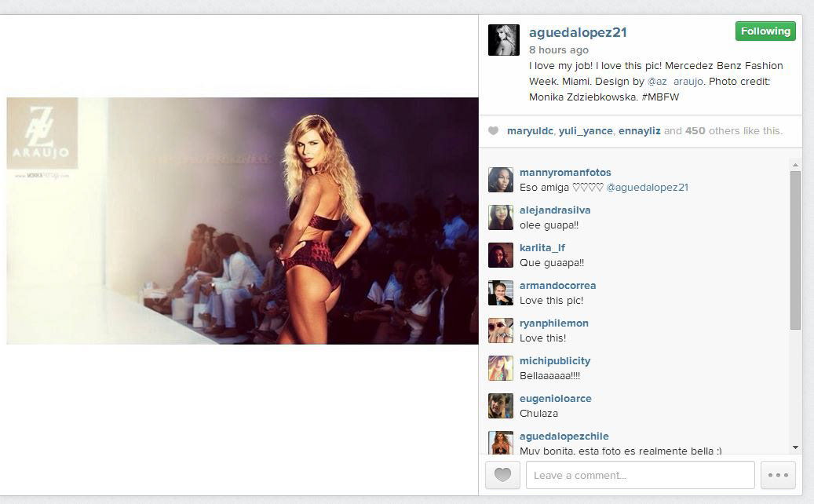
Task: Click the runway model photo
Action: (x=243, y=221)
